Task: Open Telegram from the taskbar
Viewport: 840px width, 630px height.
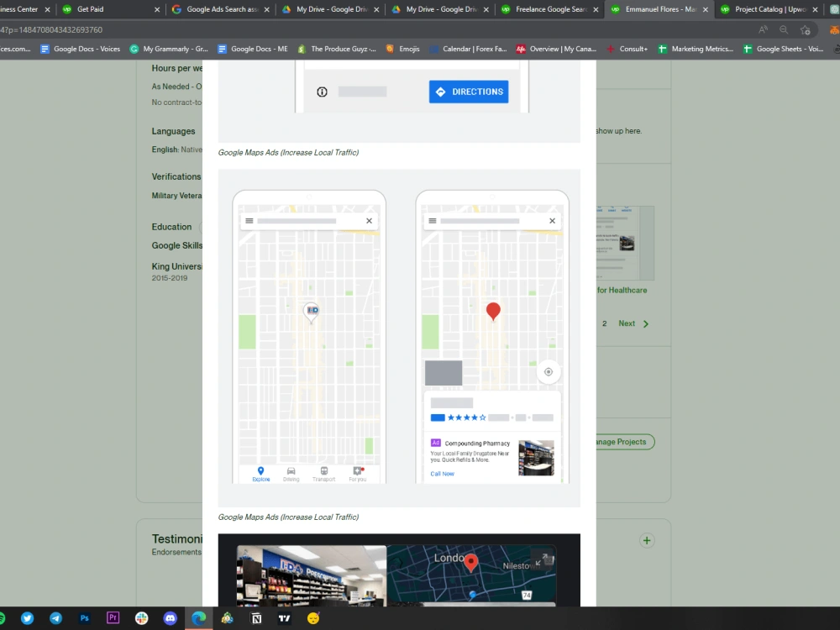Action: [55, 618]
